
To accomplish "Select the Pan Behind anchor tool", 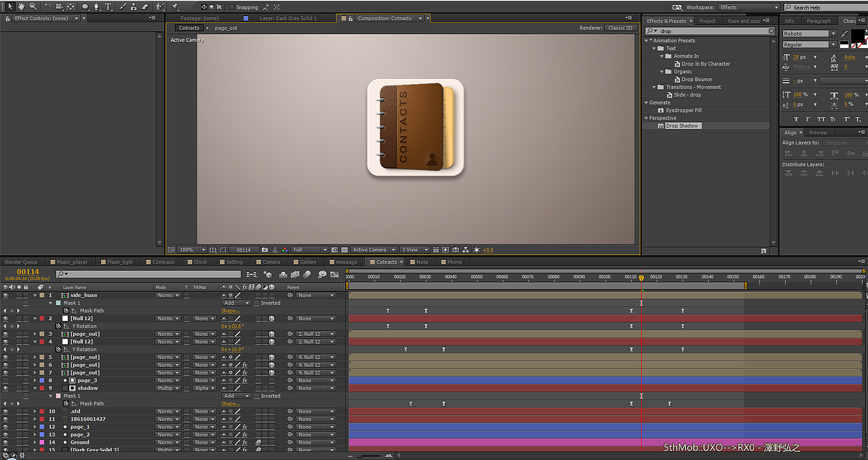I will pos(71,6).
